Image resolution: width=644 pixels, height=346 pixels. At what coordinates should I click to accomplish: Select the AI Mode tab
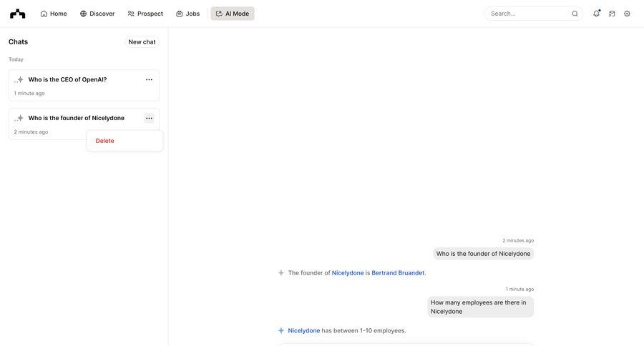pos(233,14)
